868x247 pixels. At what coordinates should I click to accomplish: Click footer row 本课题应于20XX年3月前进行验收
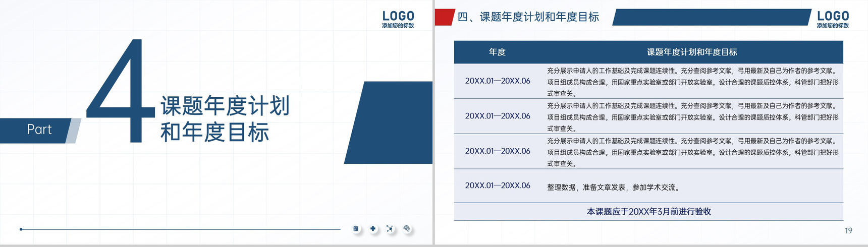click(x=648, y=212)
